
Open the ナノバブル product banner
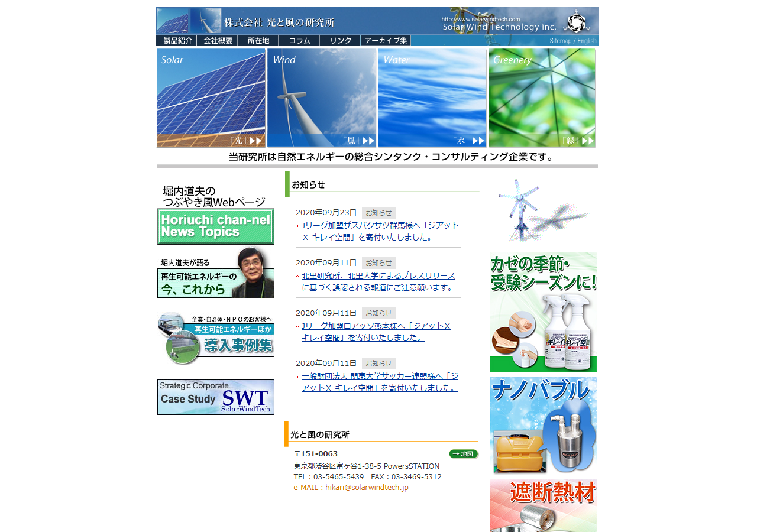pyautogui.click(x=543, y=425)
